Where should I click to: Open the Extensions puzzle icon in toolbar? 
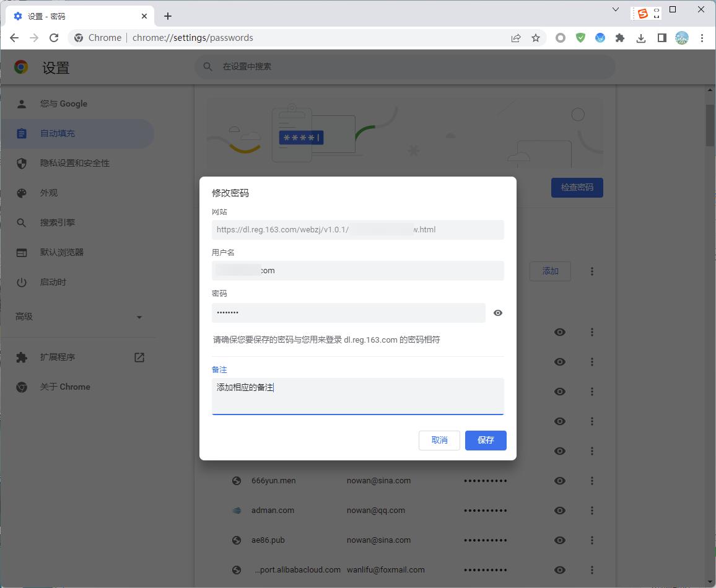point(620,38)
